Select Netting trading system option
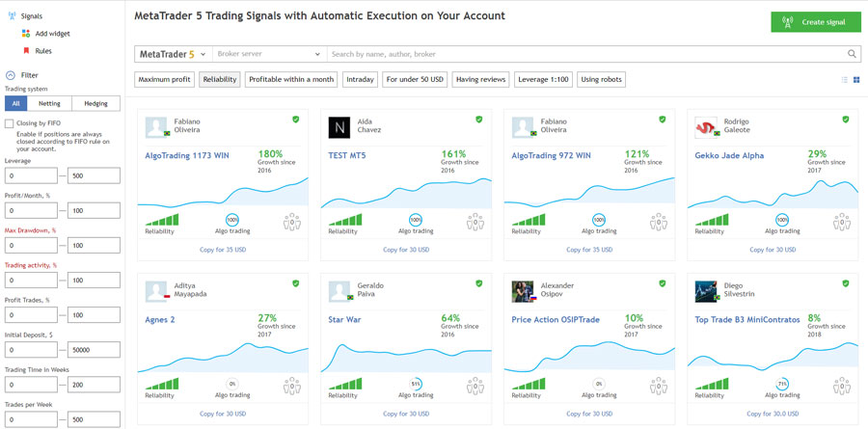The height and width of the screenshot is (429, 868). (49, 103)
